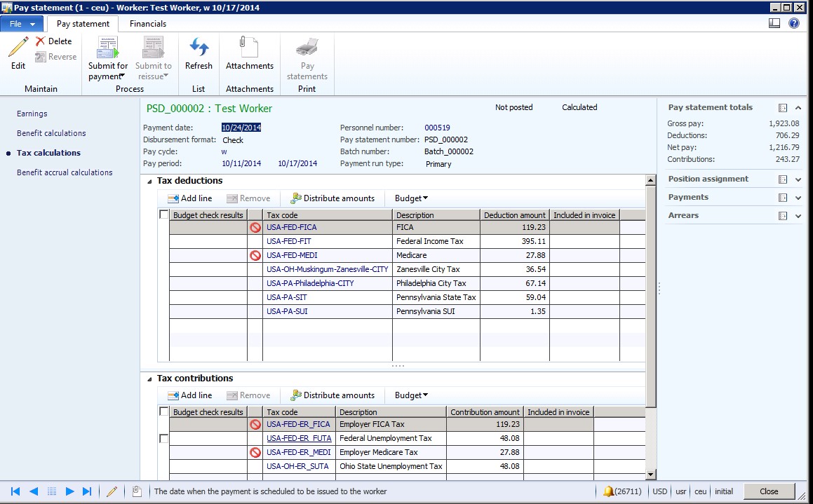The width and height of the screenshot is (813, 504).
Task: Open the USA-FED-FIT tax code link
Action: click(289, 241)
